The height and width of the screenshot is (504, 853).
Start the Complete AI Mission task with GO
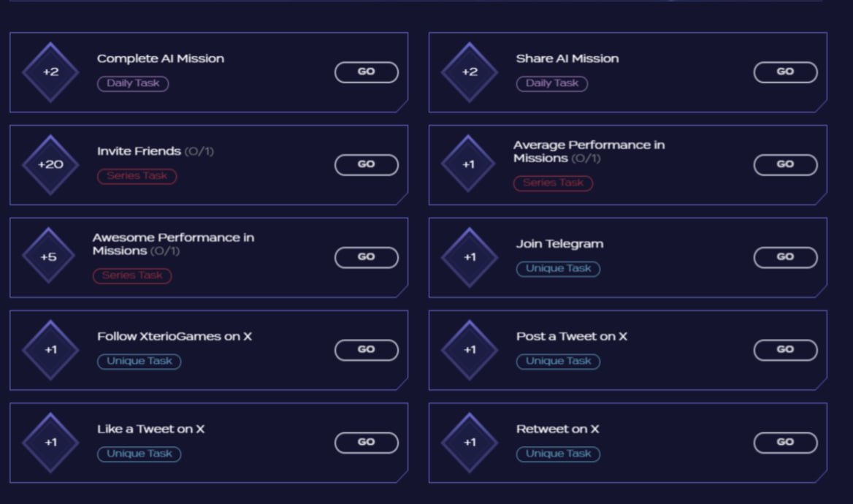click(x=366, y=72)
